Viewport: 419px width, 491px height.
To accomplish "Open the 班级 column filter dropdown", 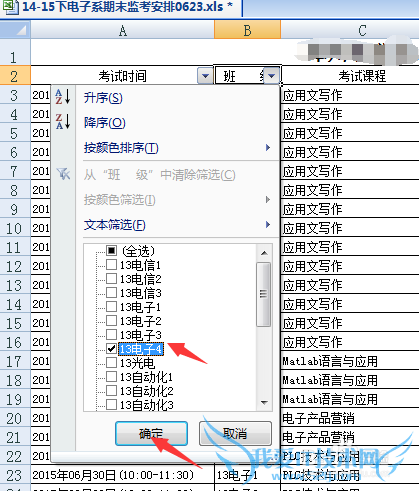I will coord(272,76).
